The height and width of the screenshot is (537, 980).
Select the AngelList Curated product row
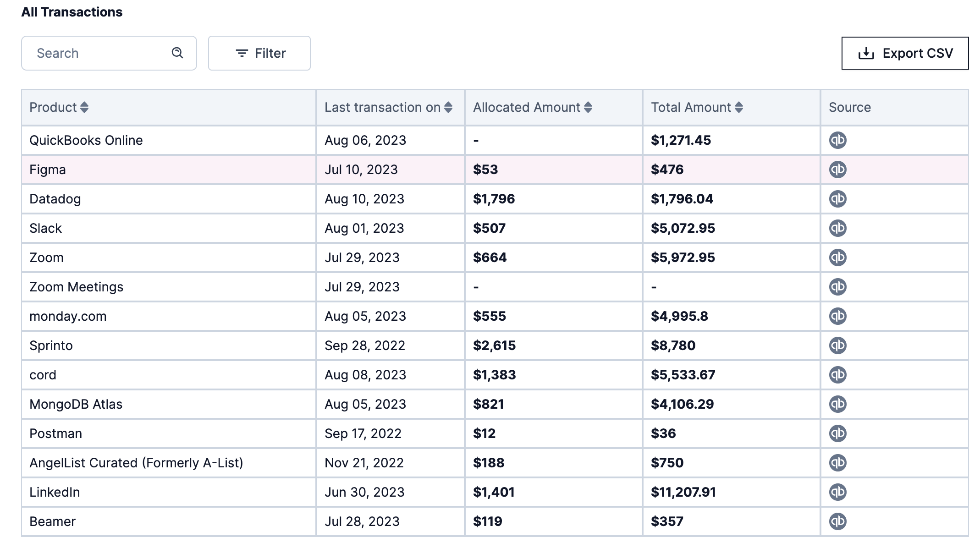[x=136, y=463]
